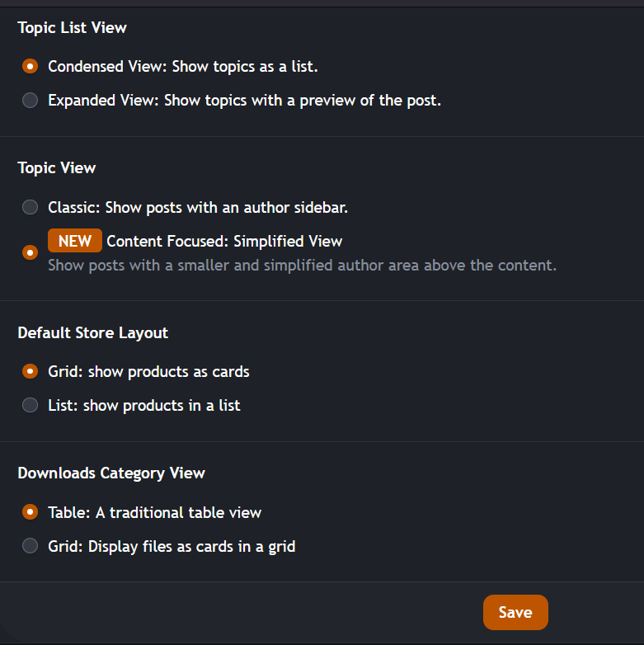
Task: Enable the Grid store layout radio button
Action: pyautogui.click(x=31, y=371)
